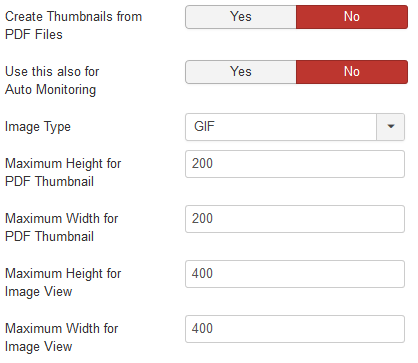Click the Use this also for Auto Monitoring label
418x363 pixels.
(52, 81)
